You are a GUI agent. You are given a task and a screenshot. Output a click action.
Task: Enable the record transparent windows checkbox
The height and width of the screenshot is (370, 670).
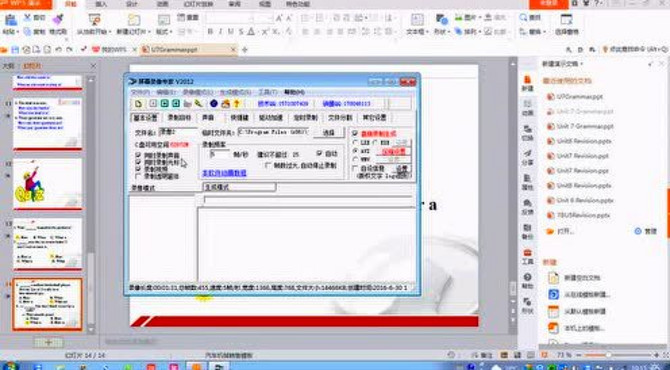click(138, 176)
